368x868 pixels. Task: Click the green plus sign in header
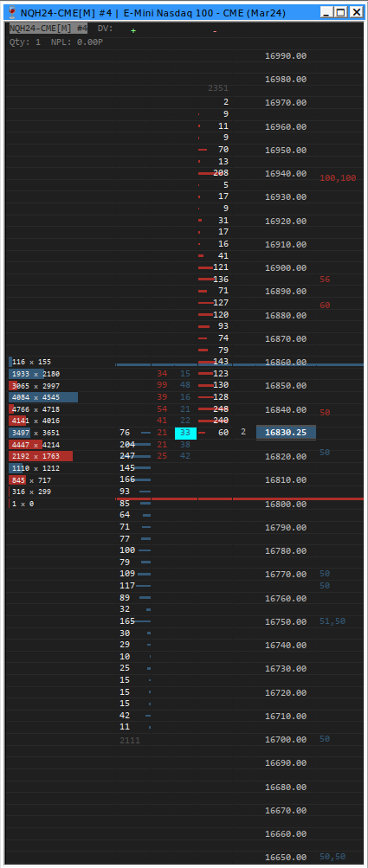click(133, 30)
